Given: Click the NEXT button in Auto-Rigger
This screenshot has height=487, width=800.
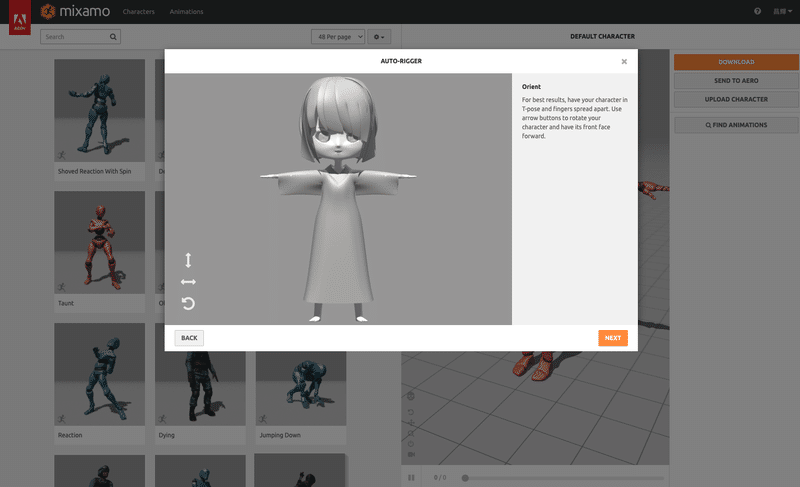Looking at the screenshot, I should [x=613, y=338].
